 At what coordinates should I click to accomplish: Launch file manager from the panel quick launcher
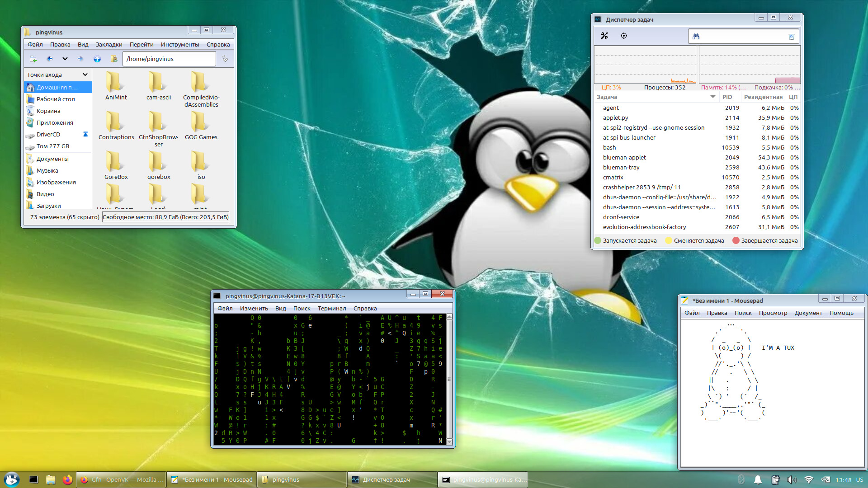click(x=51, y=479)
